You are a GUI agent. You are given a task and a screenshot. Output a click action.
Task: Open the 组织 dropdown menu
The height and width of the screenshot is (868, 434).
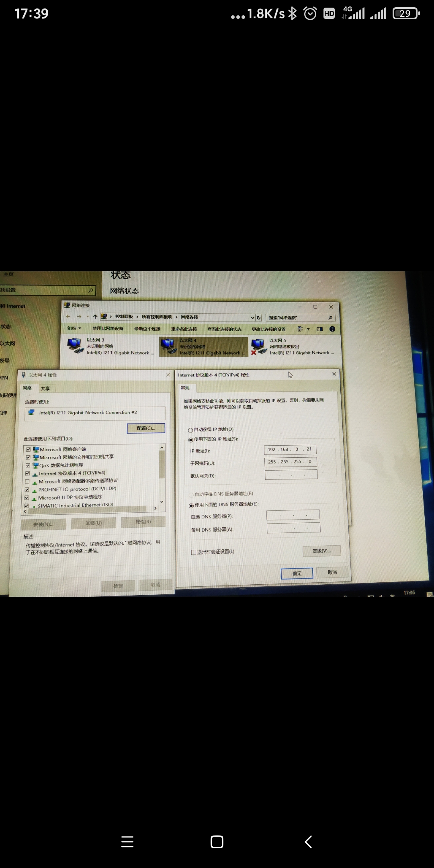click(x=74, y=328)
